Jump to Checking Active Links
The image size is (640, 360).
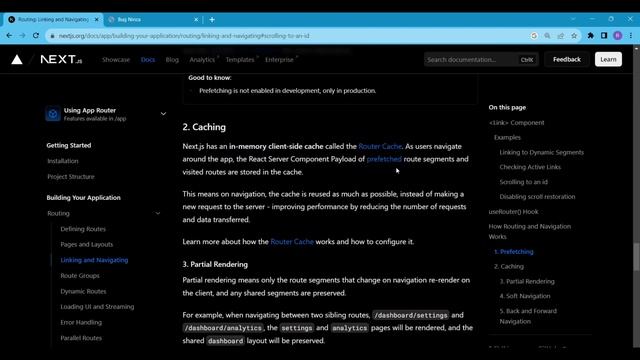(x=530, y=167)
